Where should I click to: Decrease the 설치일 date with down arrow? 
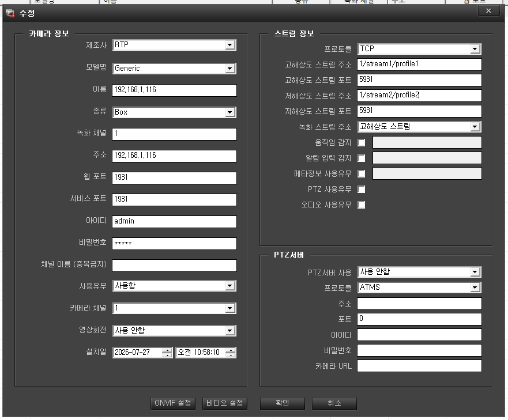167,355
